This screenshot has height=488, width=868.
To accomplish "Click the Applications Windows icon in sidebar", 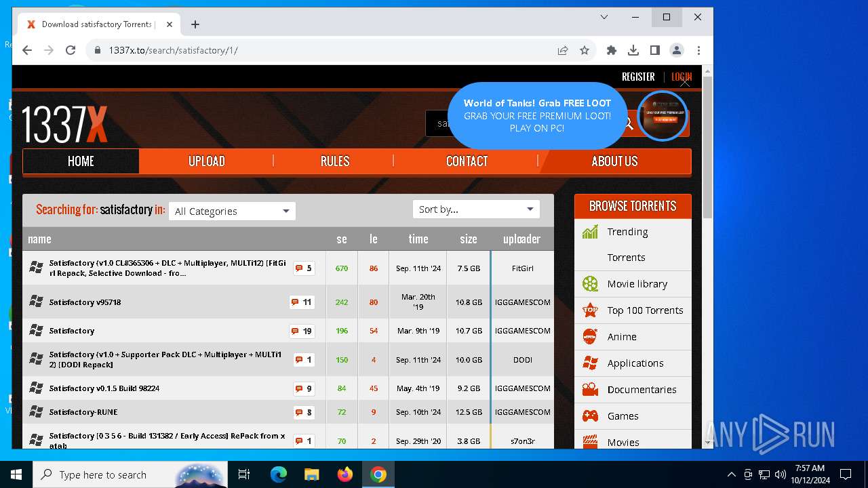I will point(590,363).
